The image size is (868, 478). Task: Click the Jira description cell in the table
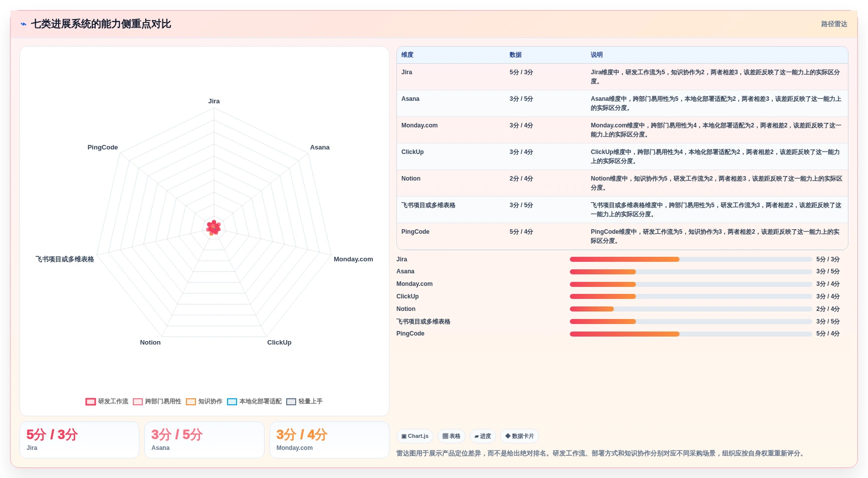coord(717,77)
